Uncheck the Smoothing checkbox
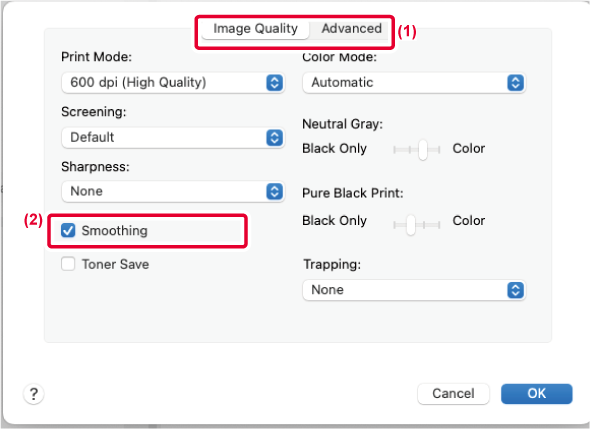The height and width of the screenshot is (429, 590). pos(68,230)
